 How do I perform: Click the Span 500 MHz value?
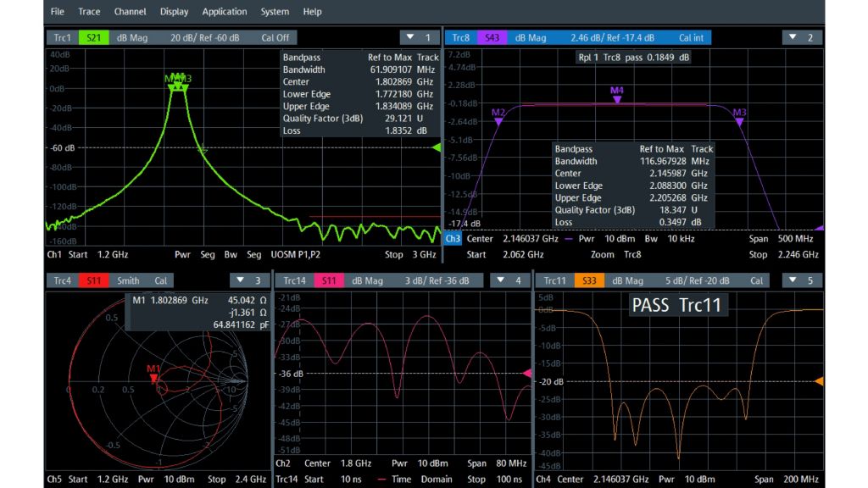click(x=795, y=238)
